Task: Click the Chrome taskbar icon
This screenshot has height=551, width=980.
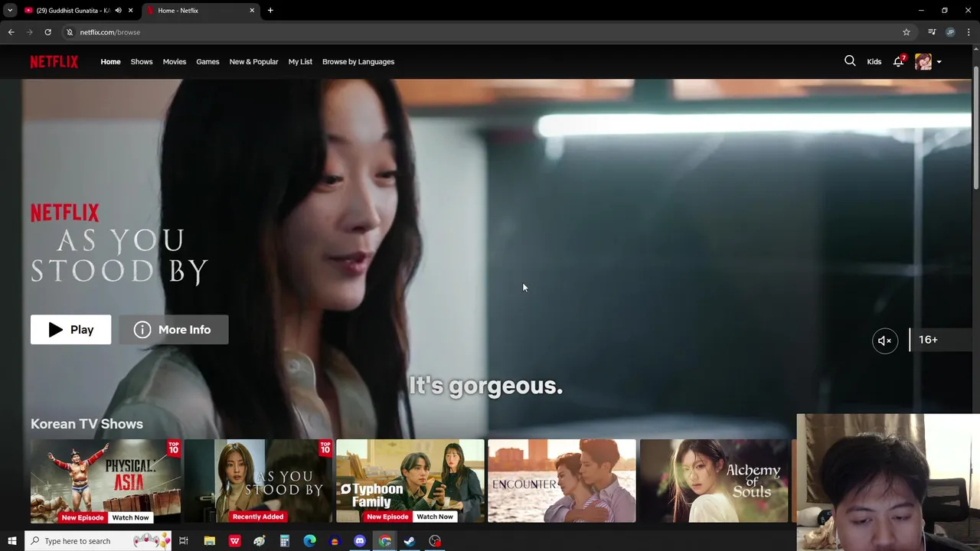Action: click(x=385, y=541)
